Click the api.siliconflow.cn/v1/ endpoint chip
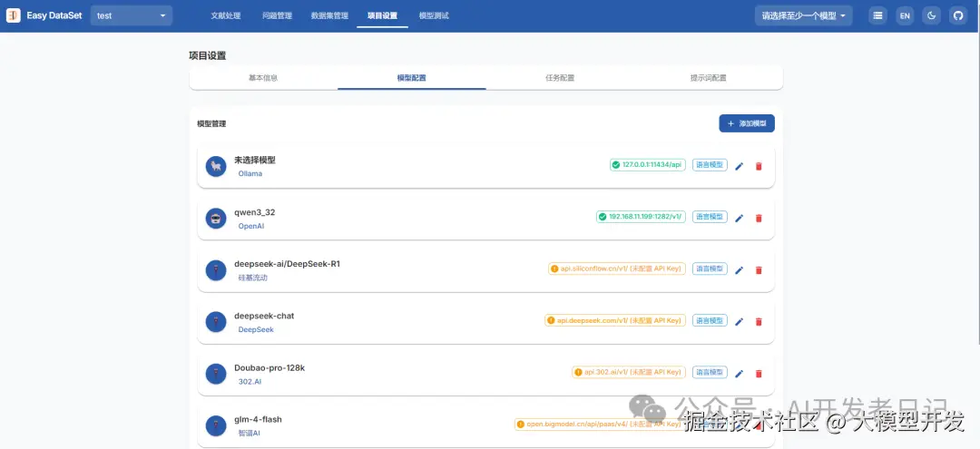 617,268
